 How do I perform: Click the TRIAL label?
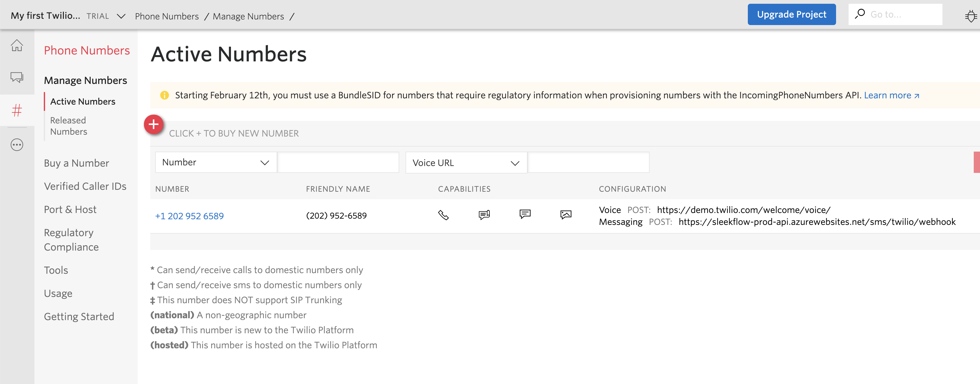[x=97, y=16]
